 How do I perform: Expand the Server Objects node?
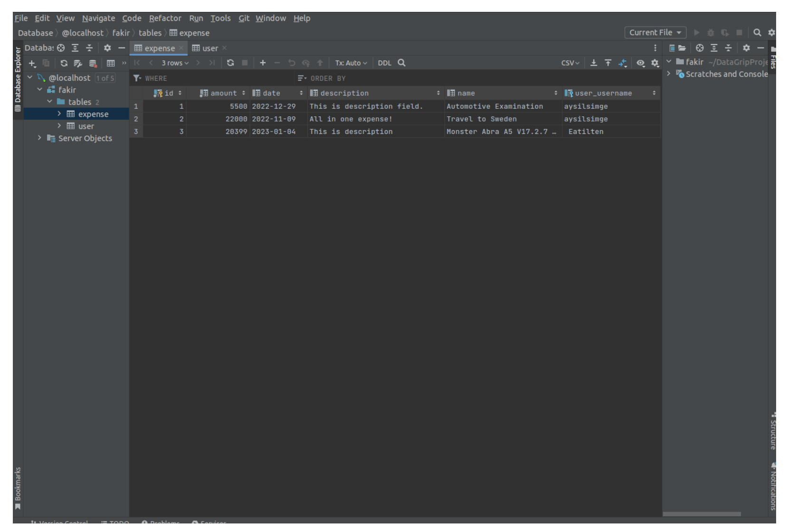(39, 138)
